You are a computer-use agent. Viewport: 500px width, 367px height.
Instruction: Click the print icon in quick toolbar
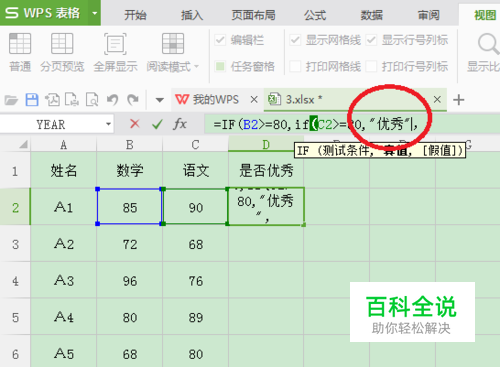pos(72,100)
